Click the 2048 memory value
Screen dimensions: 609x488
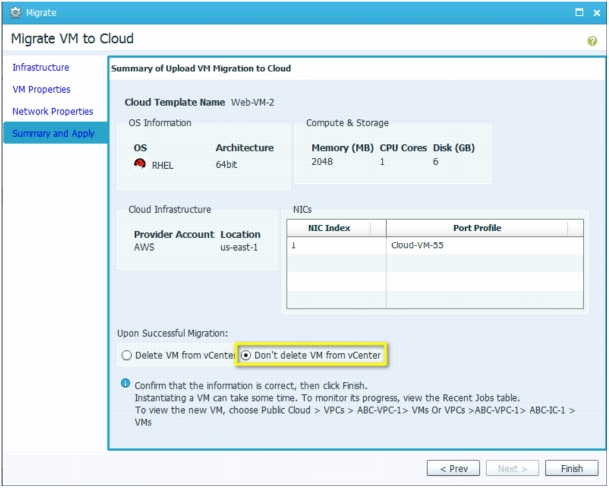pos(322,162)
